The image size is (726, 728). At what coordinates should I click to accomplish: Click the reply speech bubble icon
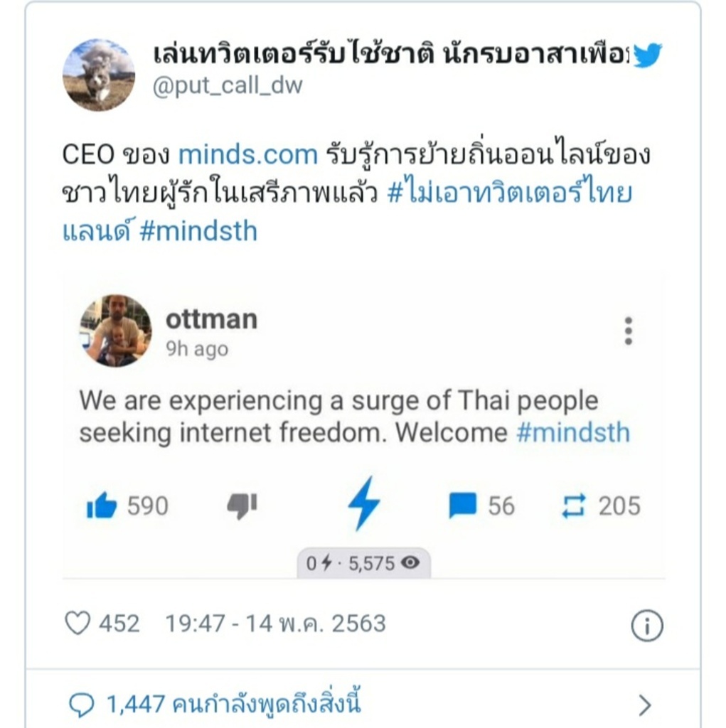coord(82,705)
